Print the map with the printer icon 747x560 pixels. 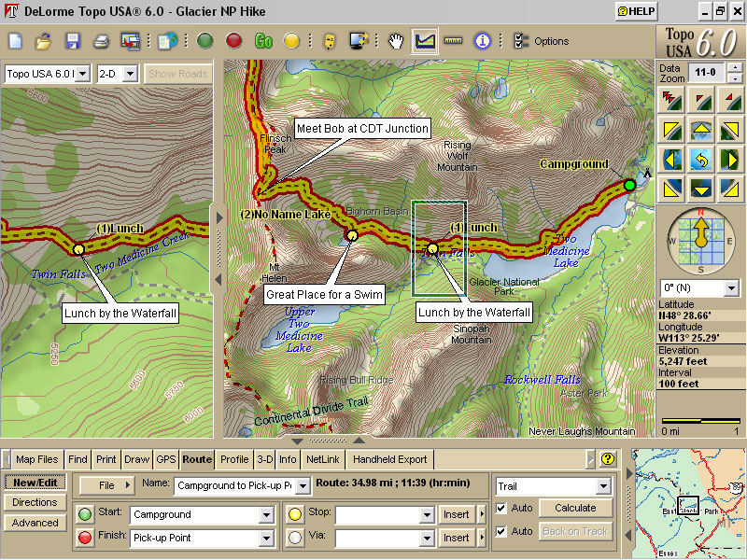[x=102, y=41]
